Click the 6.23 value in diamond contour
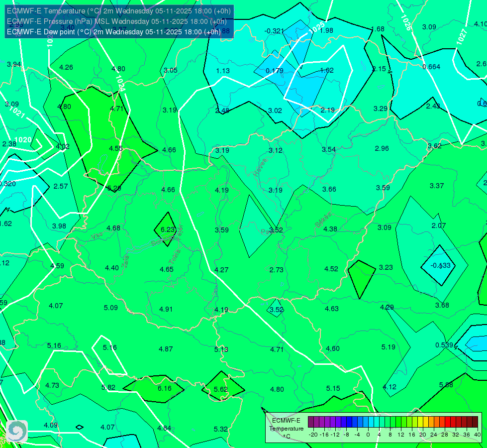This screenshot has width=487, height=448. click(168, 229)
